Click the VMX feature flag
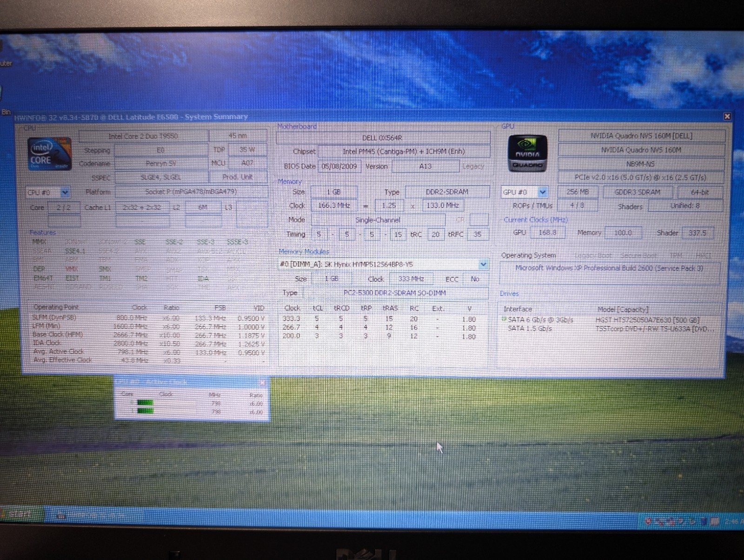 [72, 269]
